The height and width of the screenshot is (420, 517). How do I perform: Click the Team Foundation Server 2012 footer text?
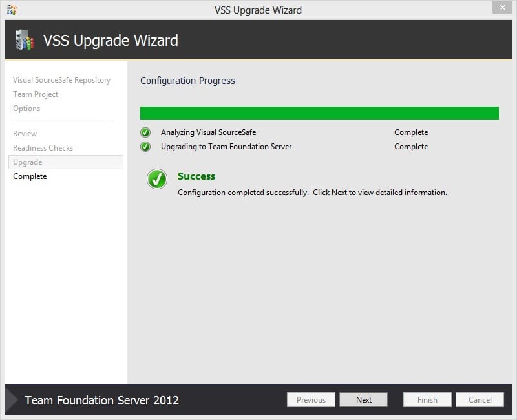[x=102, y=400]
